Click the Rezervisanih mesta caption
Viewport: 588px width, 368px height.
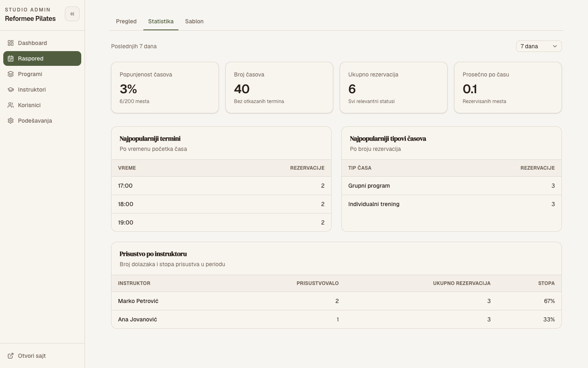tap(484, 101)
